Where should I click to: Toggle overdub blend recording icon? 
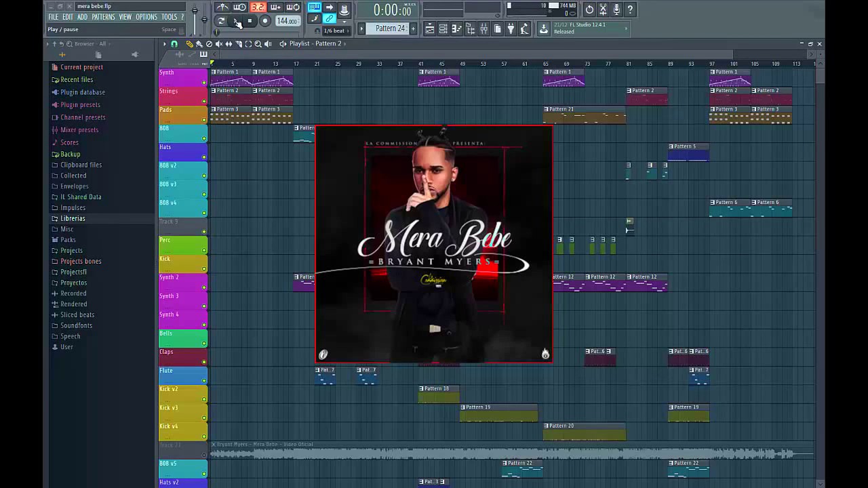275,7
